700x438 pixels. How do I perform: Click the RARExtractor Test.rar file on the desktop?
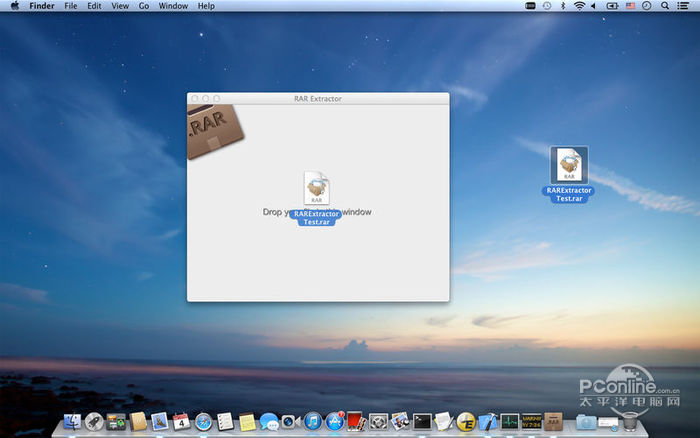tap(568, 164)
